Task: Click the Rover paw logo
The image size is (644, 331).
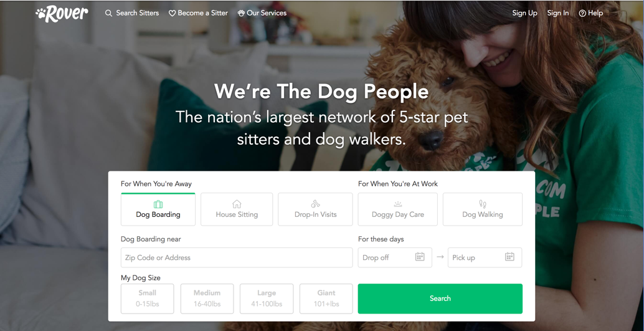Action: [62, 14]
